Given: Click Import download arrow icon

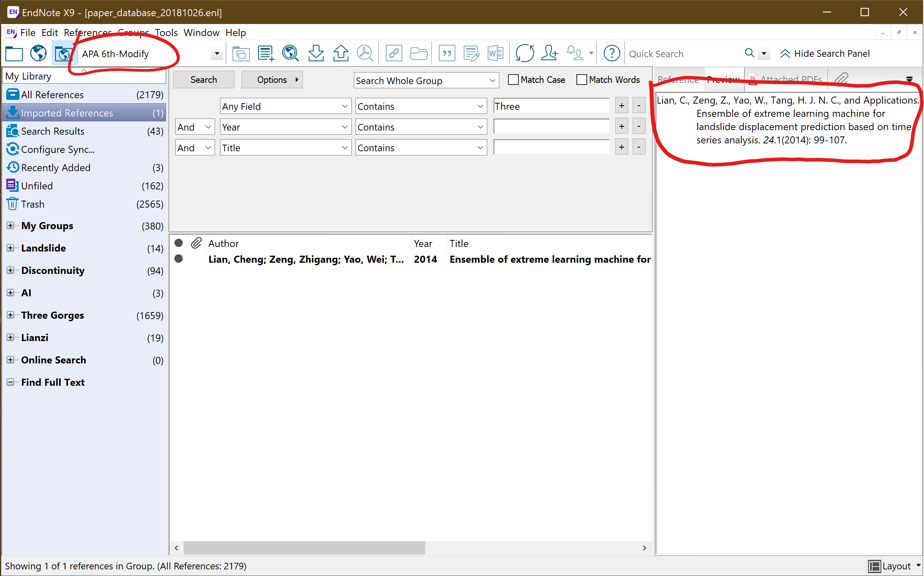Looking at the screenshot, I should tap(316, 53).
